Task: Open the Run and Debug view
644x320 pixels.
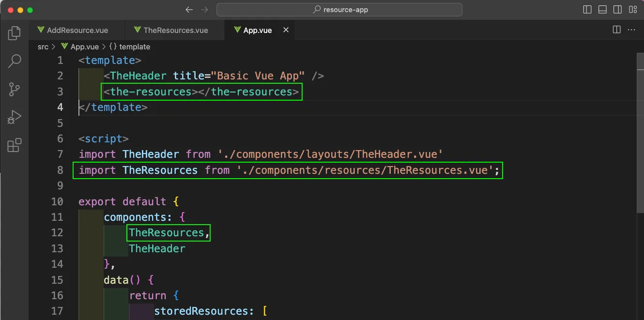Action: click(x=15, y=117)
